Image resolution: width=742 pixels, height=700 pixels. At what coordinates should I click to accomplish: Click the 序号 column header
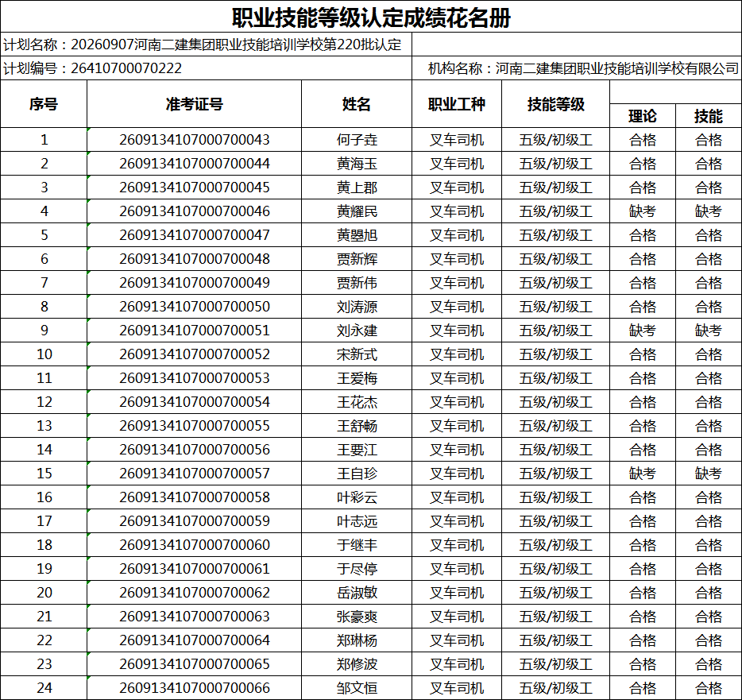pyautogui.click(x=44, y=103)
